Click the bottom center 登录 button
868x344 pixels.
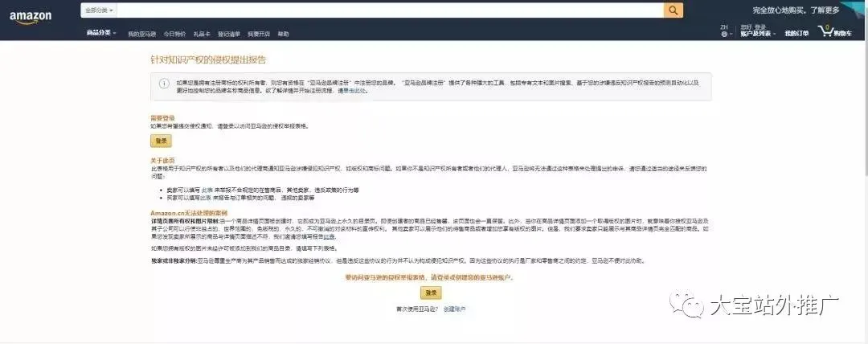tap(431, 293)
